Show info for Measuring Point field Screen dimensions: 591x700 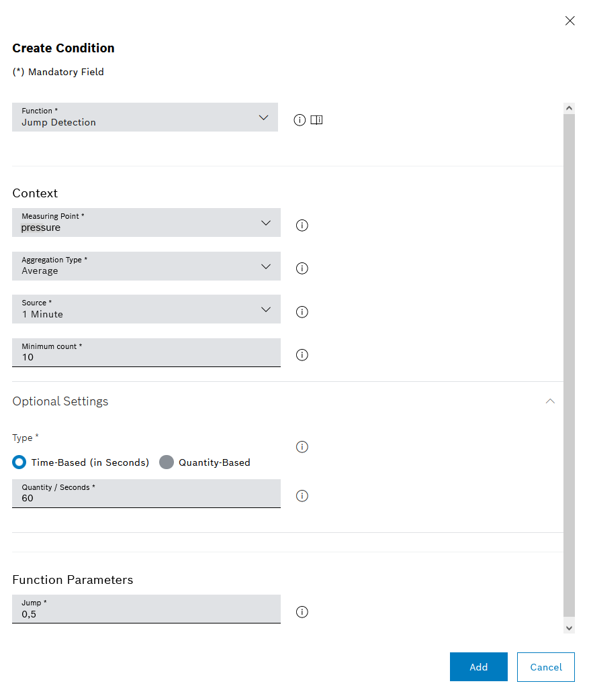click(302, 226)
